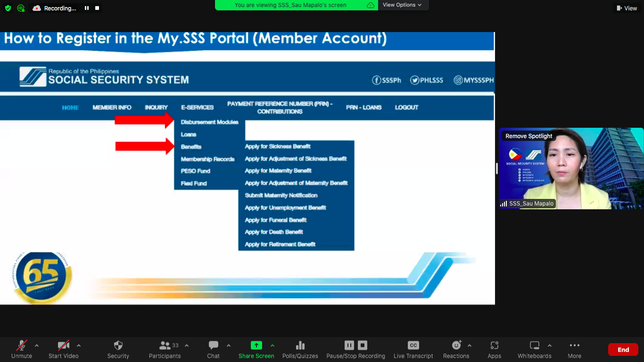Expand the View Options dropdown

point(402,5)
